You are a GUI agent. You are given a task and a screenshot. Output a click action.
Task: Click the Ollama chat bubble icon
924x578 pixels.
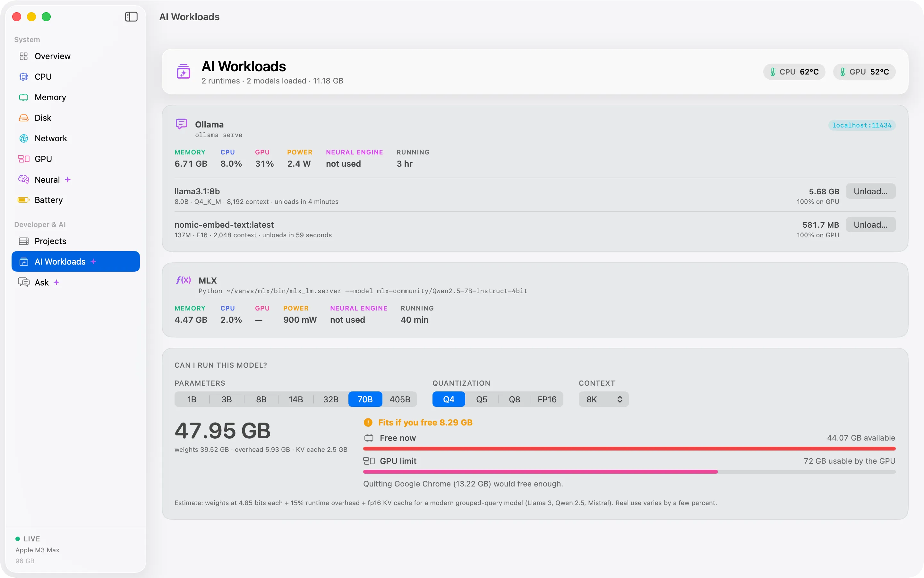pyautogui.click(x=181, y=124)
